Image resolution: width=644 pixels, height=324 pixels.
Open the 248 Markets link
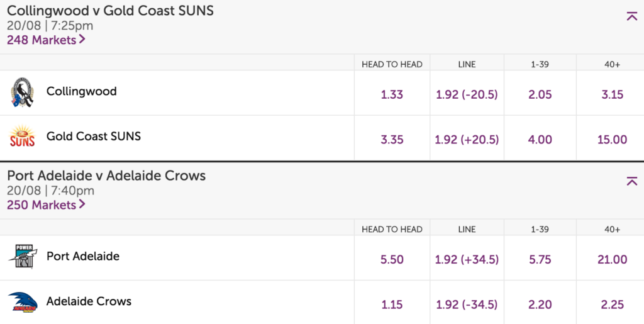click(46, 40)
